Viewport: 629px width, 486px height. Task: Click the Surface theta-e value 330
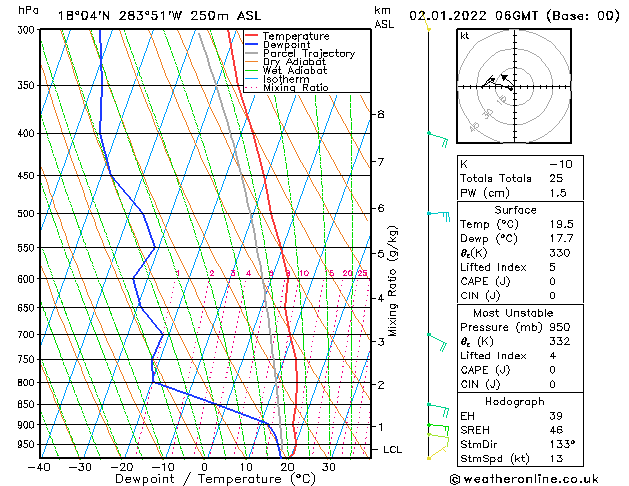click(560, 253)
